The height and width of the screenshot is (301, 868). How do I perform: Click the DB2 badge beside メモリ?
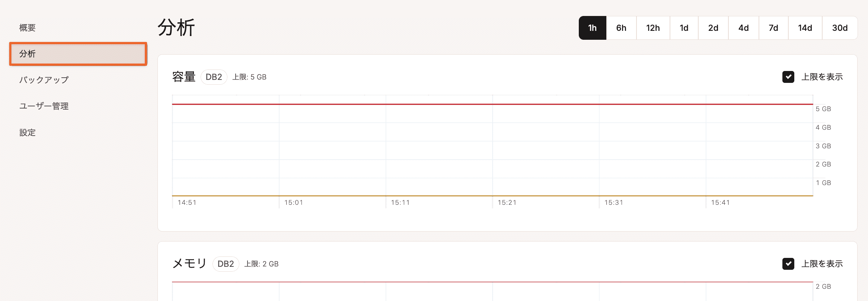226,264
